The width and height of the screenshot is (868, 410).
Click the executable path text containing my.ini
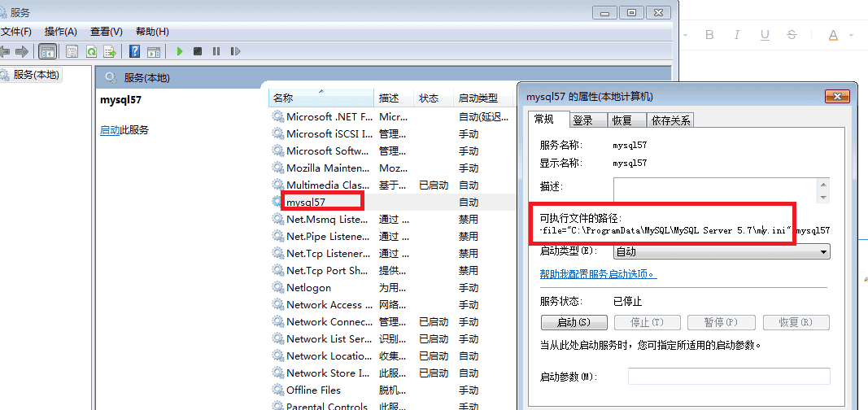tap(684, 231)
